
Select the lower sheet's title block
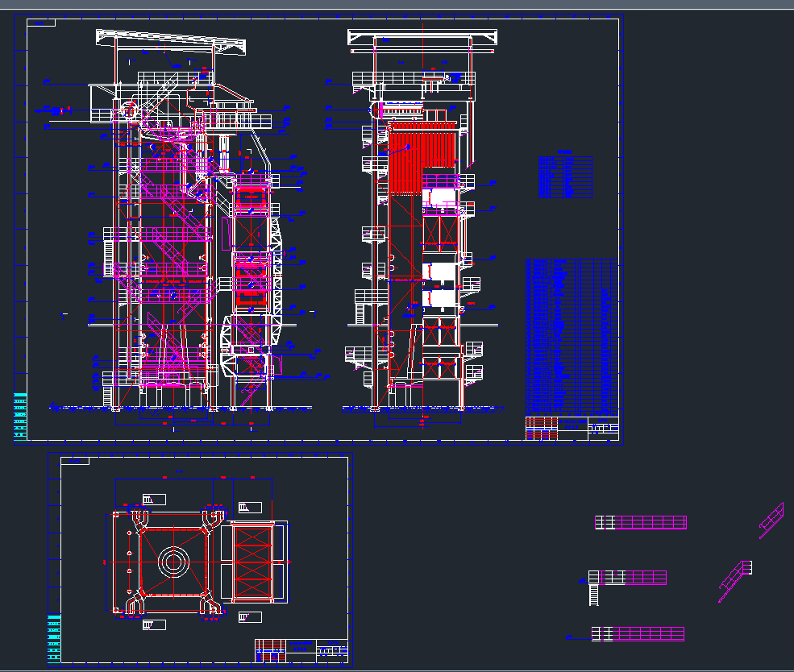tap(301, 650)
